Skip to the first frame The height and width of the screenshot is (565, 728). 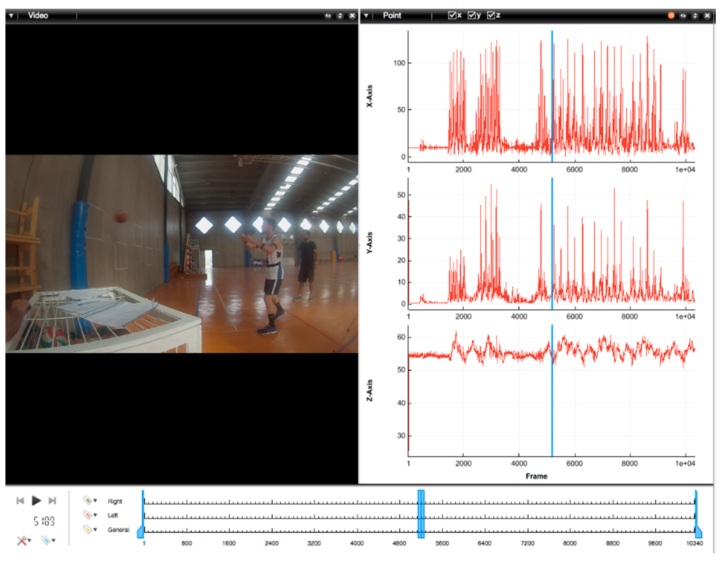[20, 500]
